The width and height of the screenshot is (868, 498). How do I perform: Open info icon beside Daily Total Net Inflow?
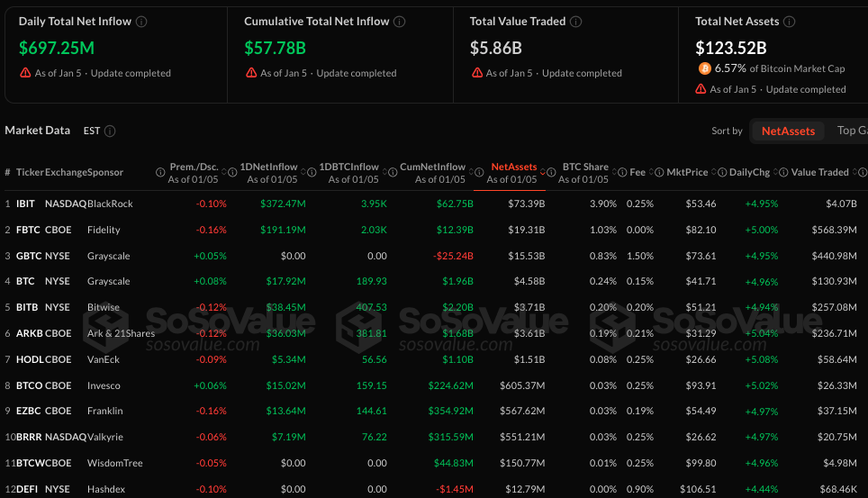click(141, 22)
